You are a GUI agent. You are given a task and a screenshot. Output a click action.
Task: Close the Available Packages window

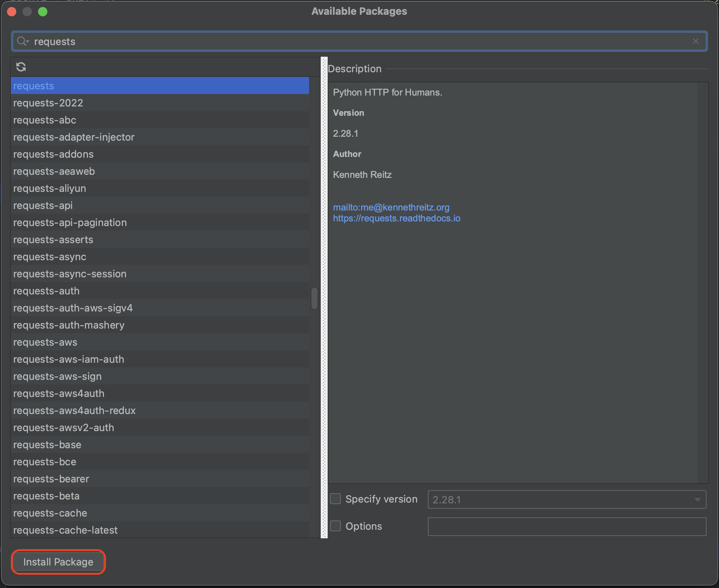pyautogui.click(x=12, y=12)
